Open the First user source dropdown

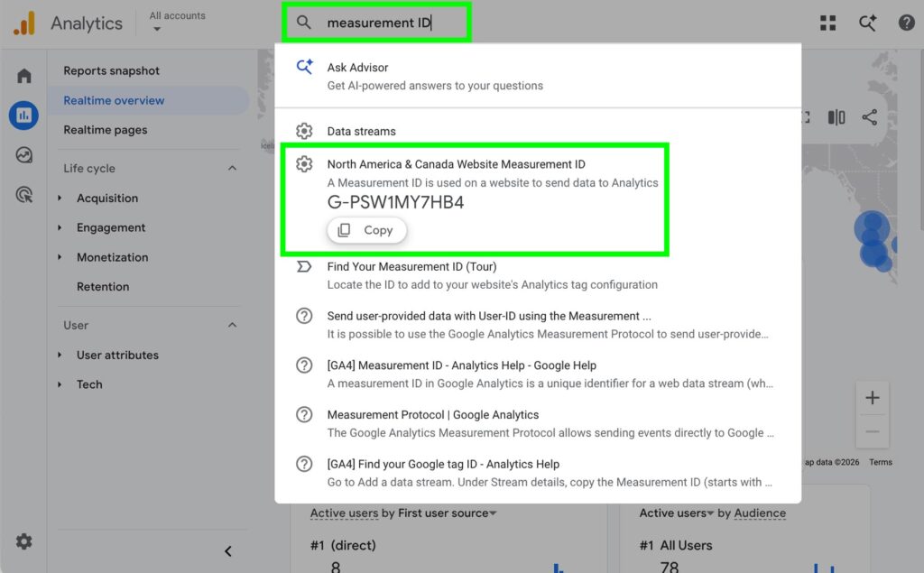pos(448,513)
